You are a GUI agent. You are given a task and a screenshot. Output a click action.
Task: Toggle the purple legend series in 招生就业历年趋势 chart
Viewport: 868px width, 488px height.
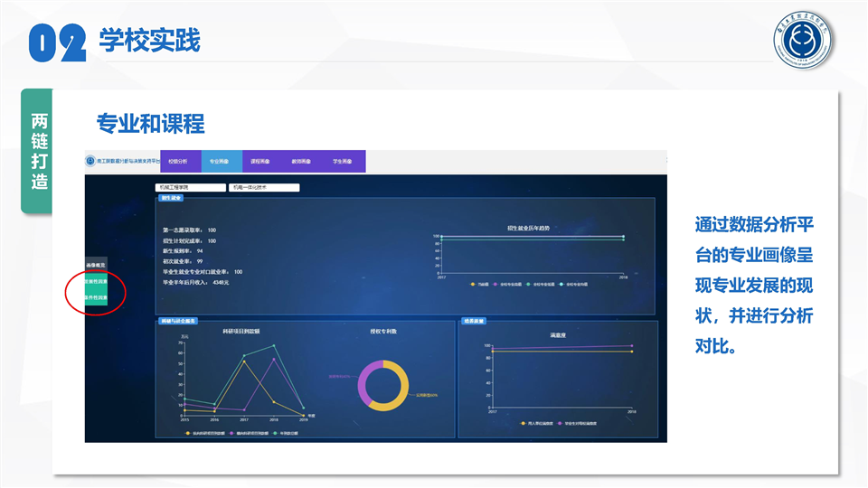(x=507, y=285)
